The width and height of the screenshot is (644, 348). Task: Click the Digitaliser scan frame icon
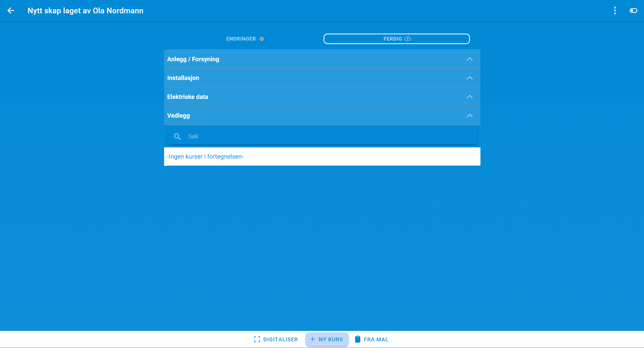(257, 339)
